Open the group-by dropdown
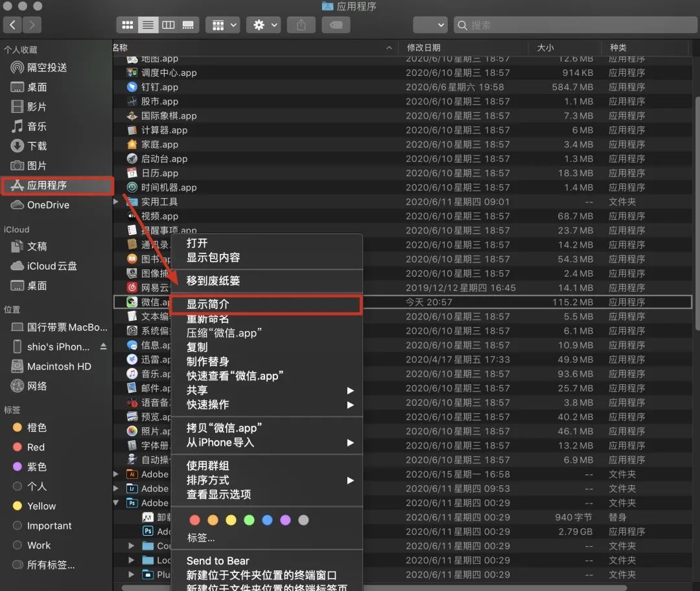Viewport: 700px width, 591px height. point(223,25)
